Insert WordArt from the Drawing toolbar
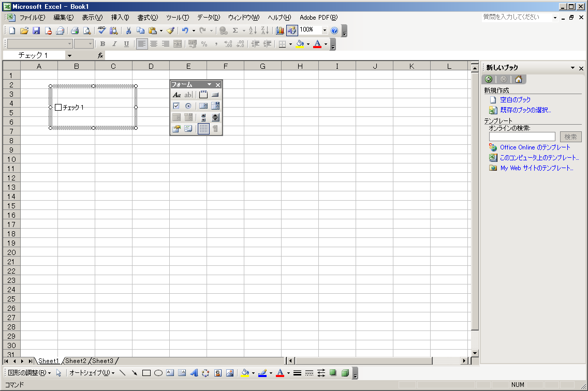 coord(194,372)
